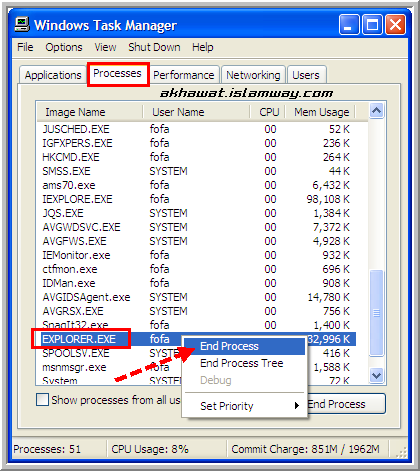Select the HKCMD.EXE process

[x=196, y=157]
